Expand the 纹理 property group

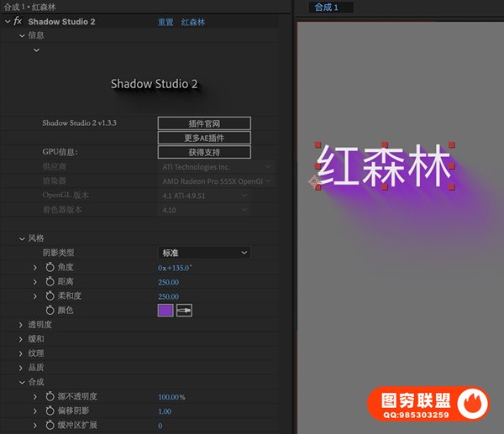pos(23,353)
